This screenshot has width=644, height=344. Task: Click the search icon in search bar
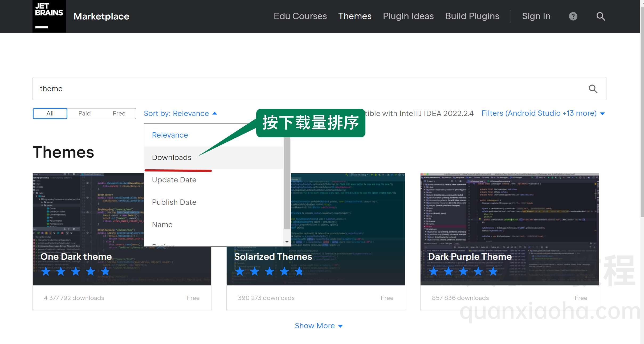(x=593, y=89)
